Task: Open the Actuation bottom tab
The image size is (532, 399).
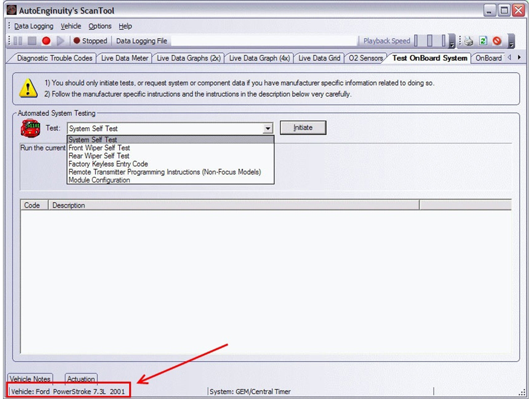Action: [x=81, y=379]
